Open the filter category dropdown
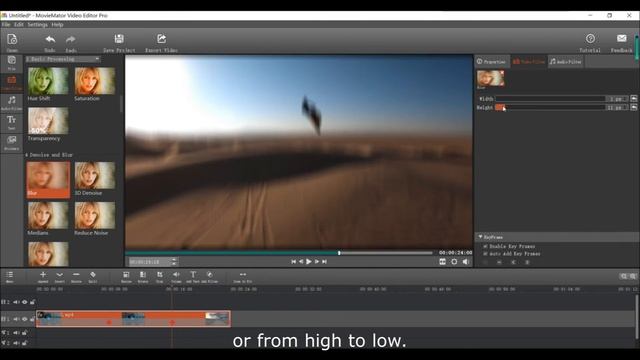The image size is (640, 360). pos(63,59)
